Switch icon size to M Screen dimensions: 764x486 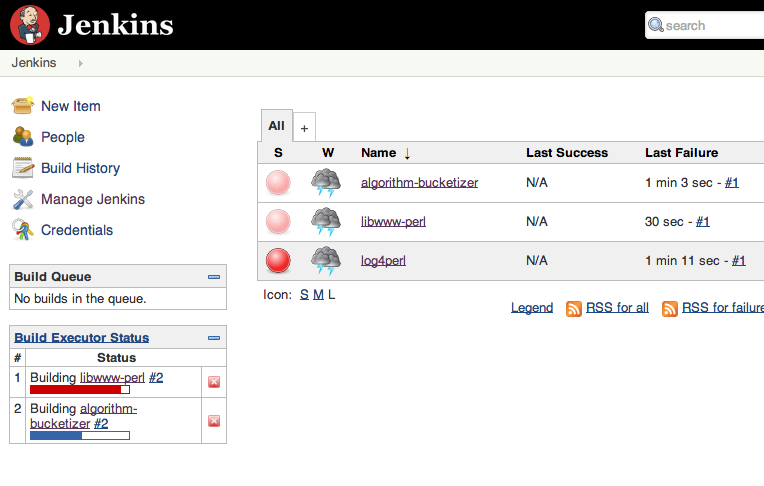pos(318,294)
